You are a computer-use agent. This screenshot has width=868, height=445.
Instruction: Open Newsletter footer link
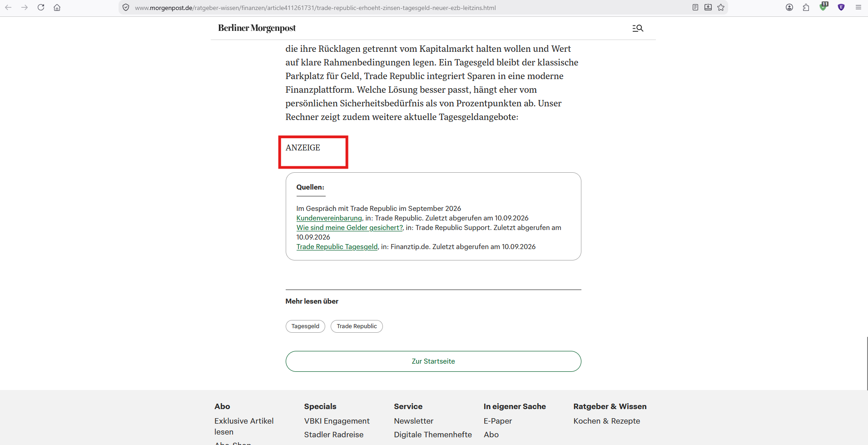tap(413, 421)
